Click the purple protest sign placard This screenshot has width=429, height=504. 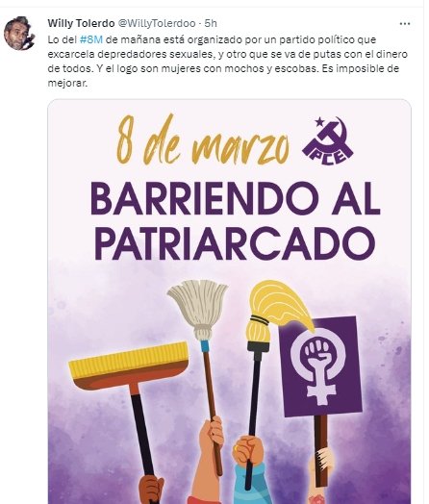pos(320,366)
